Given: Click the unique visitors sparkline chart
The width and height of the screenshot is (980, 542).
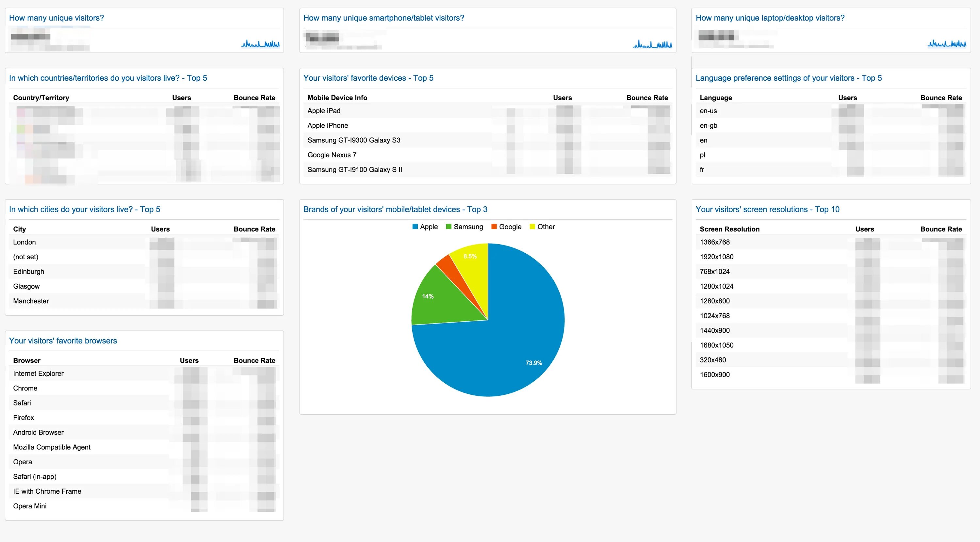Looking at the screenshot, I should pos(260,44).
